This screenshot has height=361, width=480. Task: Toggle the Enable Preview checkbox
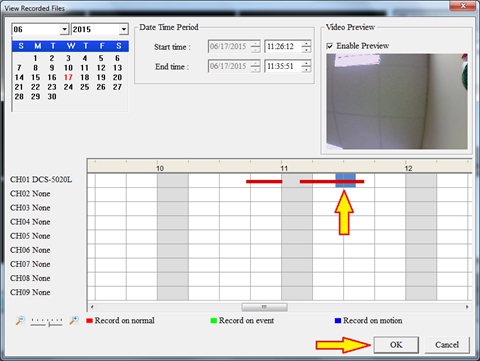coord(330,46)
